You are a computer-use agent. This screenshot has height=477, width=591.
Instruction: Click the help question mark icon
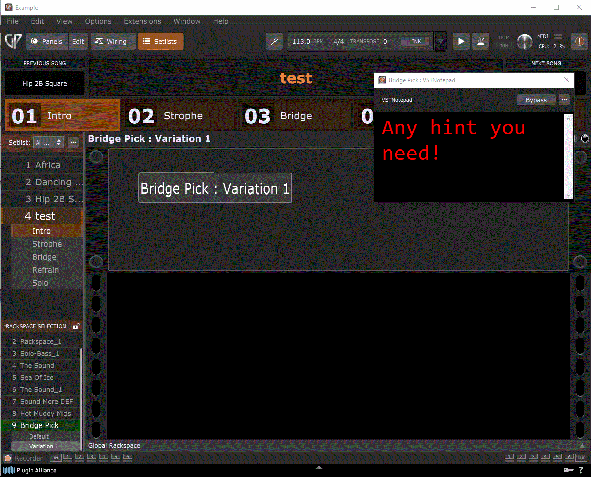point(581,470)
